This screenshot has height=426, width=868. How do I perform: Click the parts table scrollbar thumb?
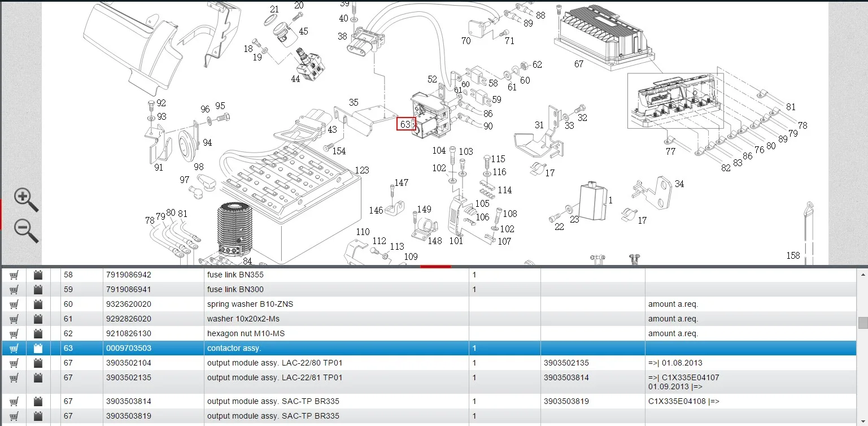point(863,323)
